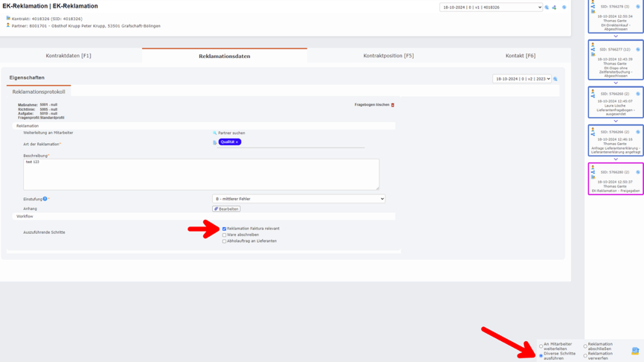Screen dimensions: 644x362
Task: Select Reklamation verwerfen radio option
Action: tap(585, 356)
